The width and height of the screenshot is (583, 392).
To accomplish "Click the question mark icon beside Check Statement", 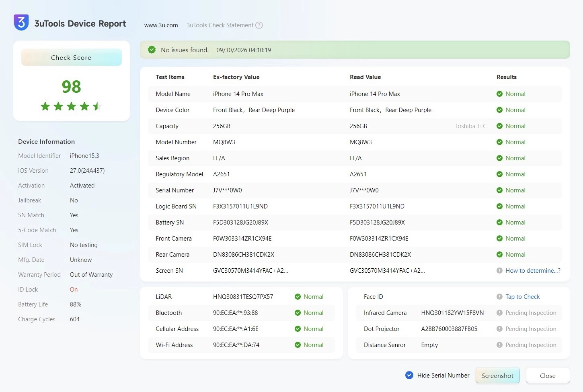I will (259, 25).
